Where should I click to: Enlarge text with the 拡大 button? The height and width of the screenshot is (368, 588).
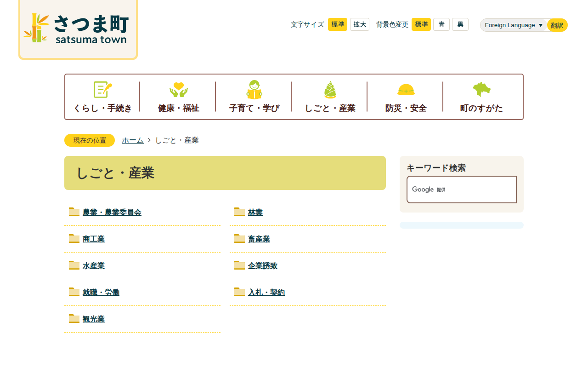tap(360, 24)
